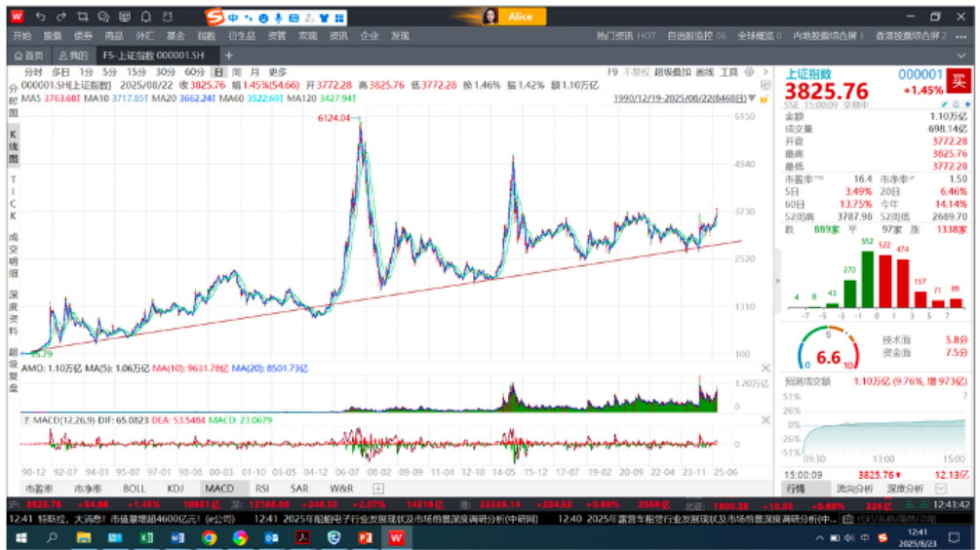The height and width of the screenshot is (550, 980).
Task: Click the home 首页 tab
Action: tap(28, 56)
